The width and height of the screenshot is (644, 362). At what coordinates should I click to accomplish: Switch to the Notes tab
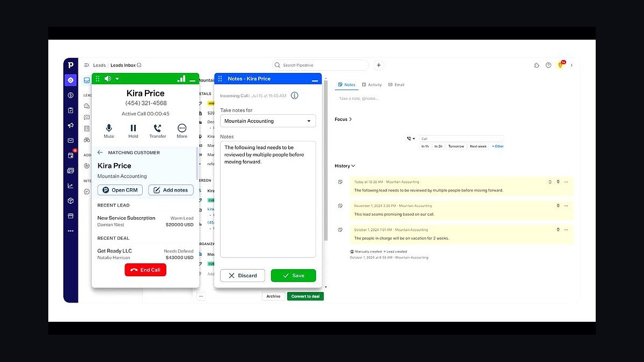pyautogui.click(x=347, y=85)
